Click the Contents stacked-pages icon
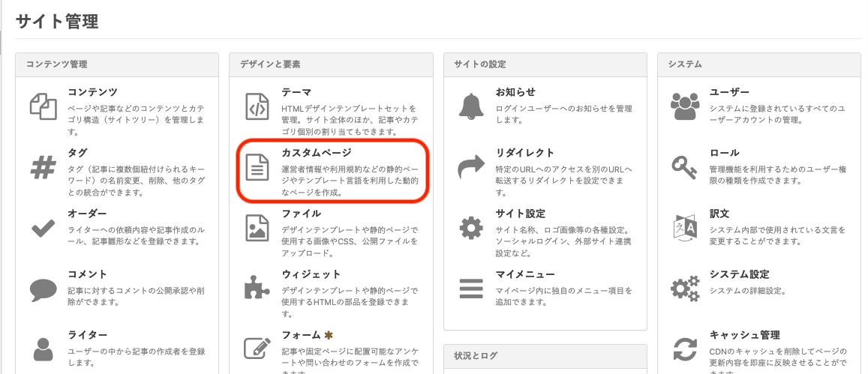Viewport: 868px width, 374px height. 43,106
